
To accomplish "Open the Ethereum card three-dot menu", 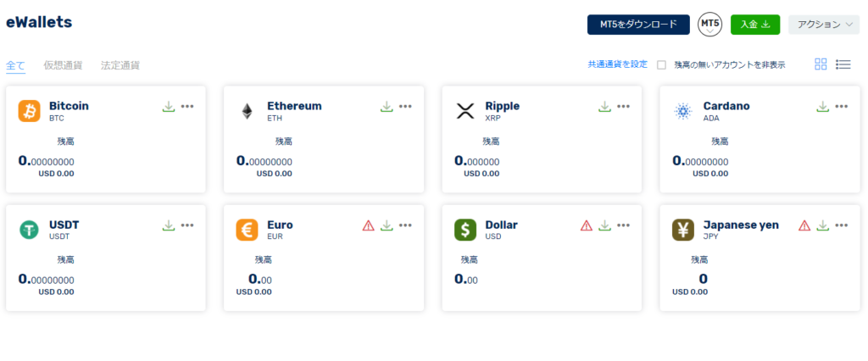I will [405, 106].
